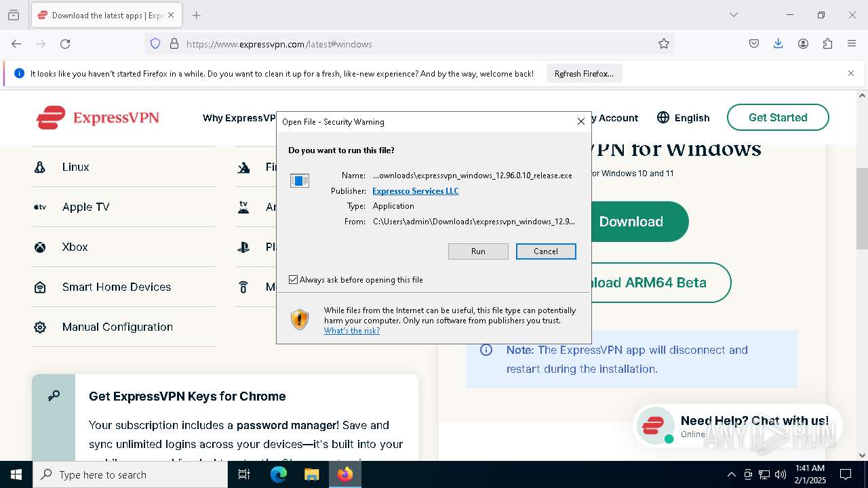Go back with Firefox back arrow
Image resolution: width=868 pixels, height=488 pixels.
coord(16,44)
